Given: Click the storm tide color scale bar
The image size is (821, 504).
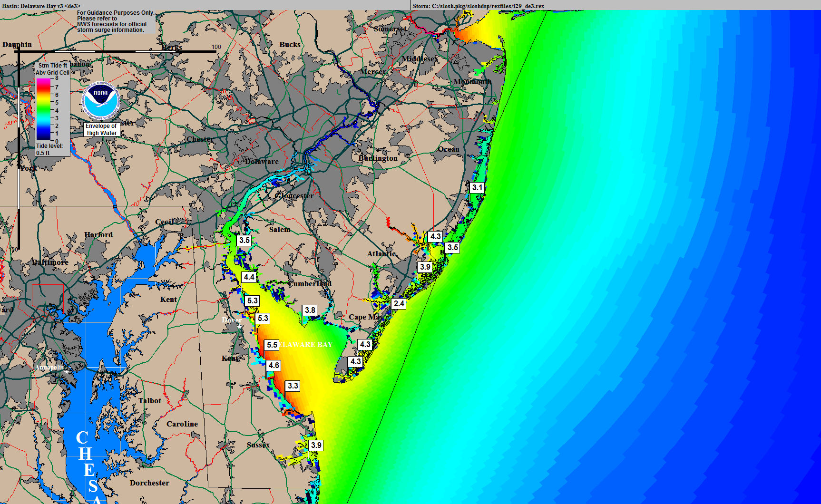Looking at the screenshot, I should (43, 109).
